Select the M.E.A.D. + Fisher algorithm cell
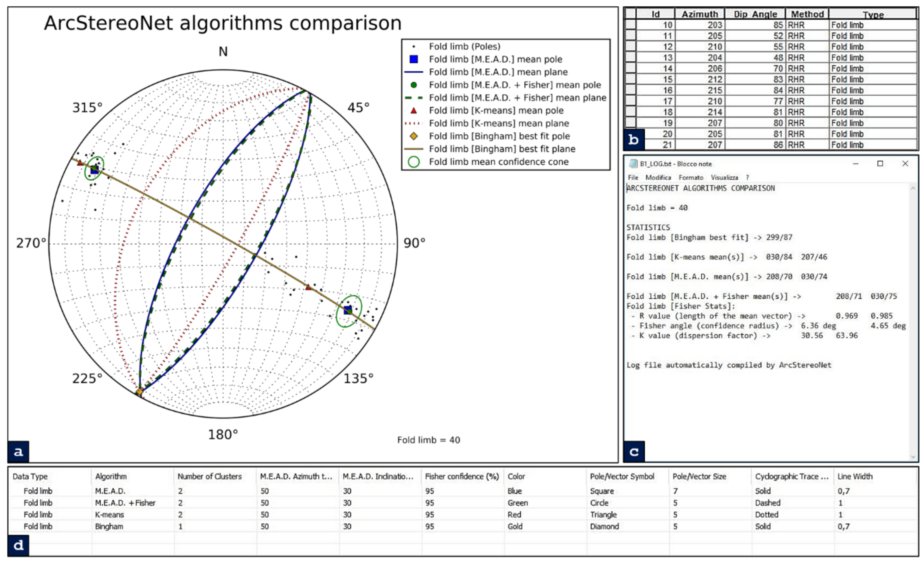The image size is (924, 564). tap(125, 503)
